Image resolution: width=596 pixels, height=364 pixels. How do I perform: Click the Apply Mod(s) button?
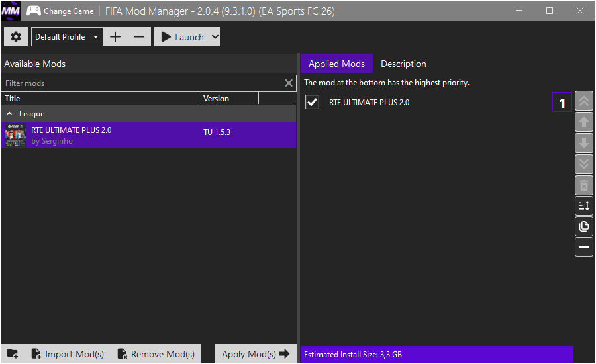tap(255, 354)
